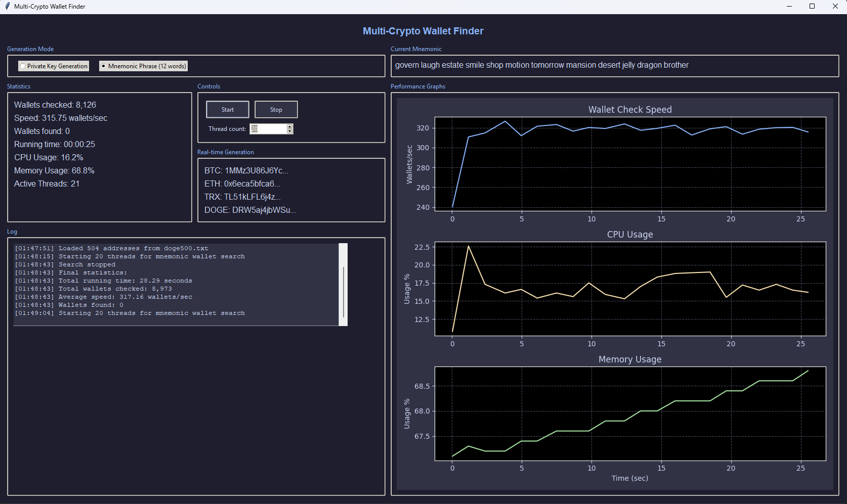Click the "CPU Usage" graph title
Image resolution: width=847 pixels, height=504 pixels.
click(x=630, y=235)
